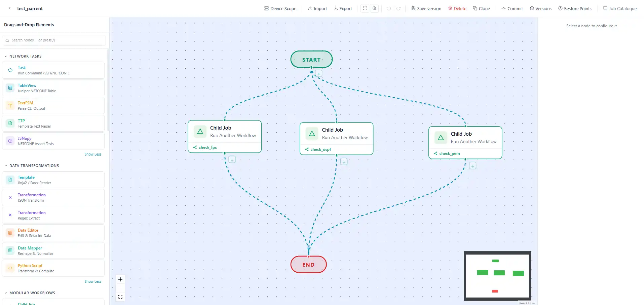Click the minimap overview
This screenshot has width=644, height=305.
click(497, 276)
